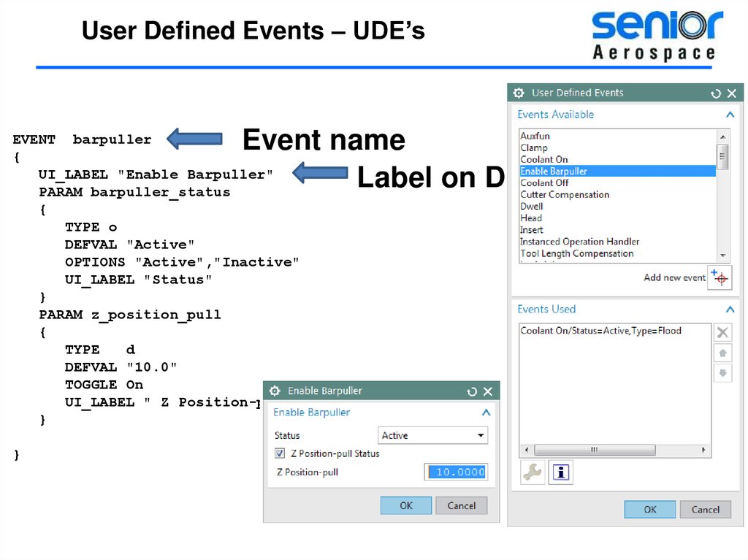Click OK in User Defined Events dialog
Image resolution: width=748 pixels, height=560 pixels.
tap(649, 510)
